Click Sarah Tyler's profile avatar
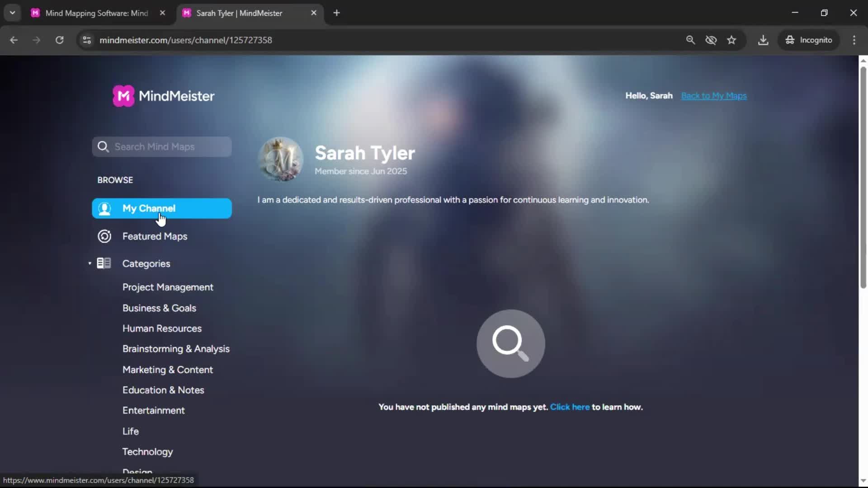 [x=281, y=160]
